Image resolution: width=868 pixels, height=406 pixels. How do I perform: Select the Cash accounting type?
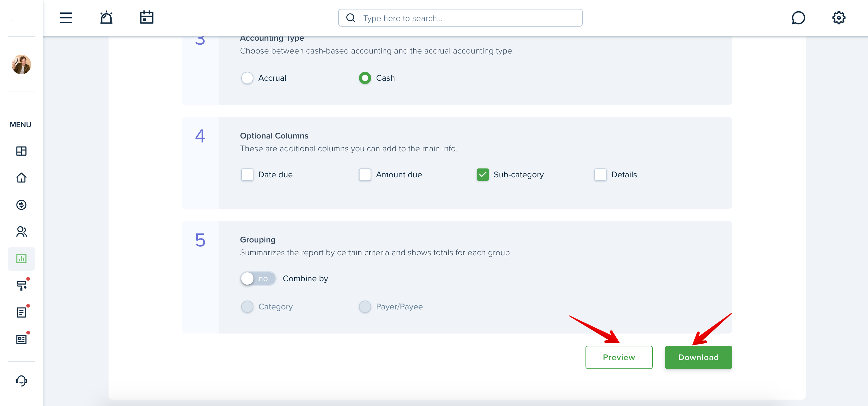click(x=365, y=78)
